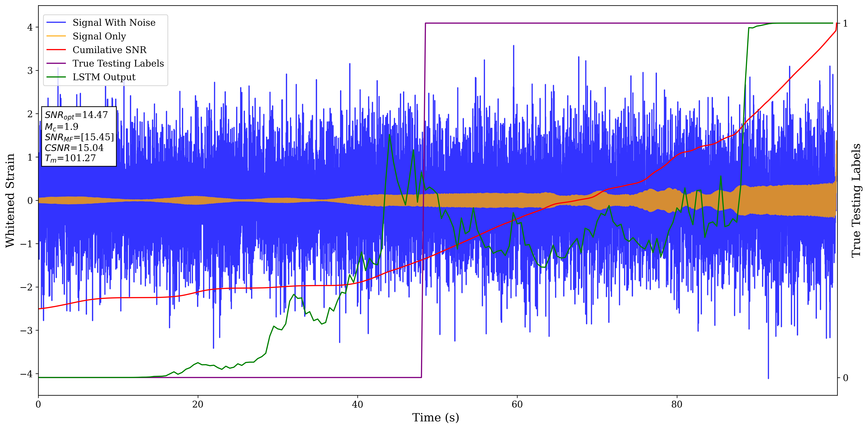The width and height of the screenshot is (868, 429).
Task: Click the blue Signal With Noise legend line
Action: tap(56, 23)
